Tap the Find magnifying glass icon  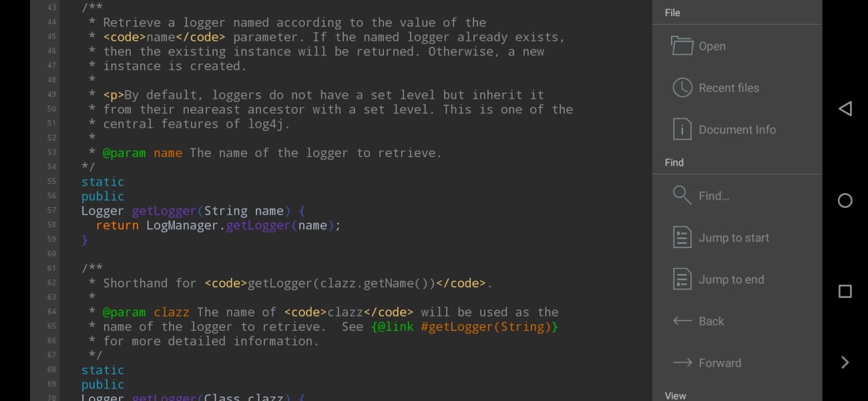(x=682, y=195)
